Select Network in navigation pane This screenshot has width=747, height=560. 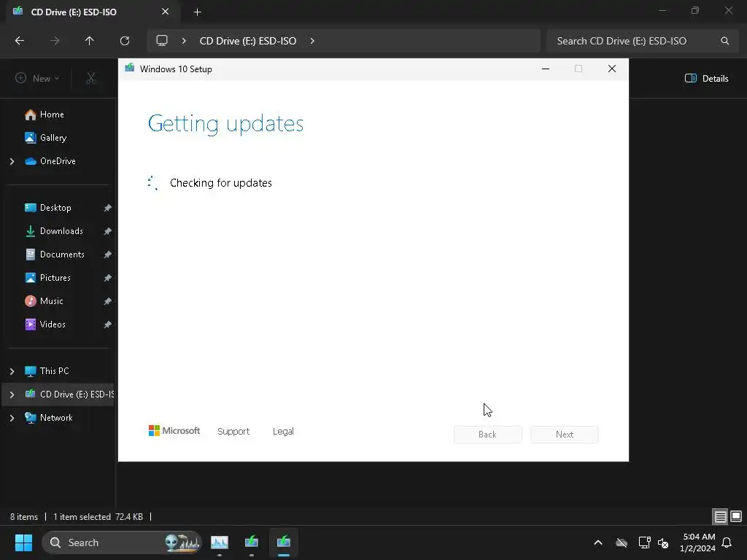tap(55, 418)
